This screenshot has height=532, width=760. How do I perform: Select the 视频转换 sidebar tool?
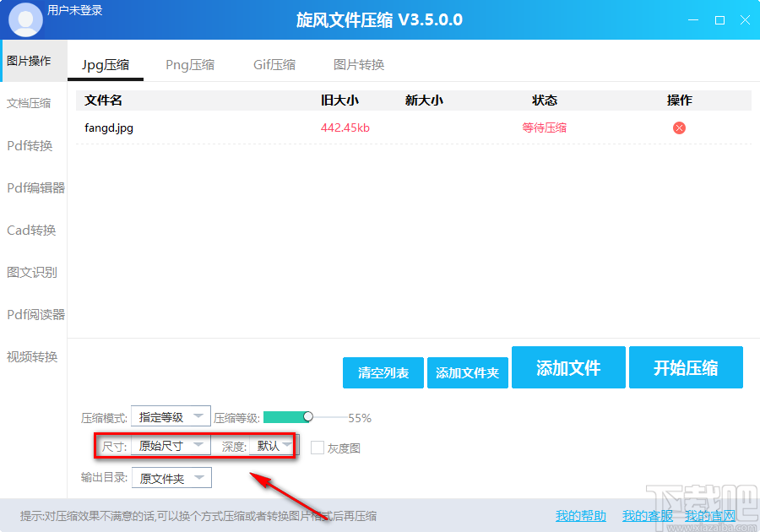tap(32, 356)
